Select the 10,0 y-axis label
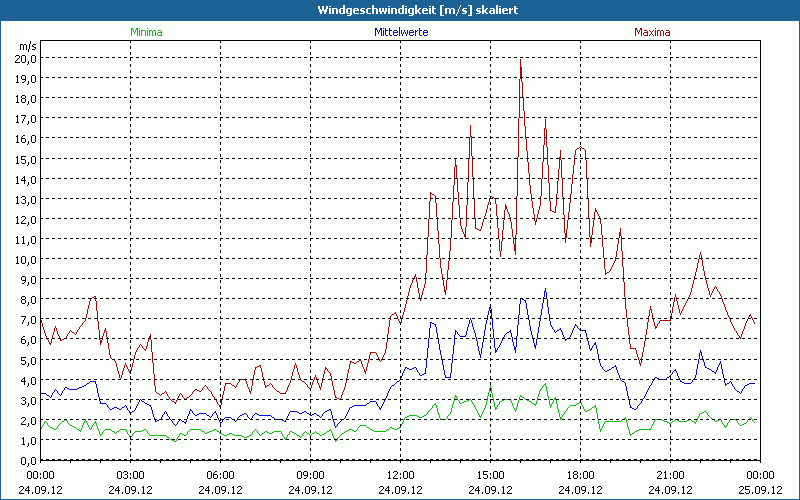The width and height of the screenshot is (800, 500). coord(25,259)
